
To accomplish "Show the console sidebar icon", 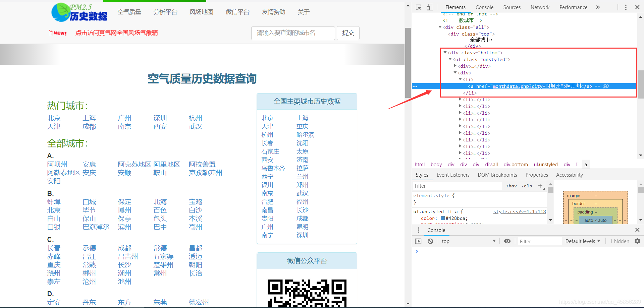I will pos(418,241).
